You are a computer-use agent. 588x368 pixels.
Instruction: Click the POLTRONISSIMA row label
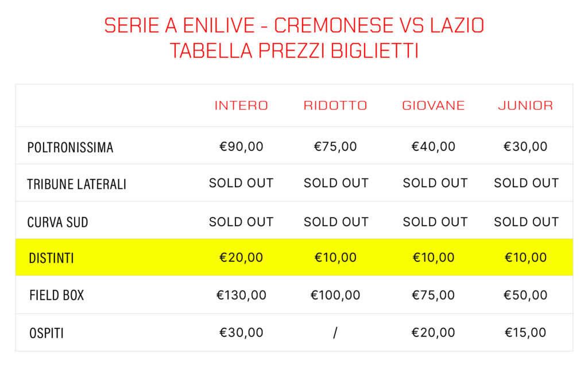[70, 148]
